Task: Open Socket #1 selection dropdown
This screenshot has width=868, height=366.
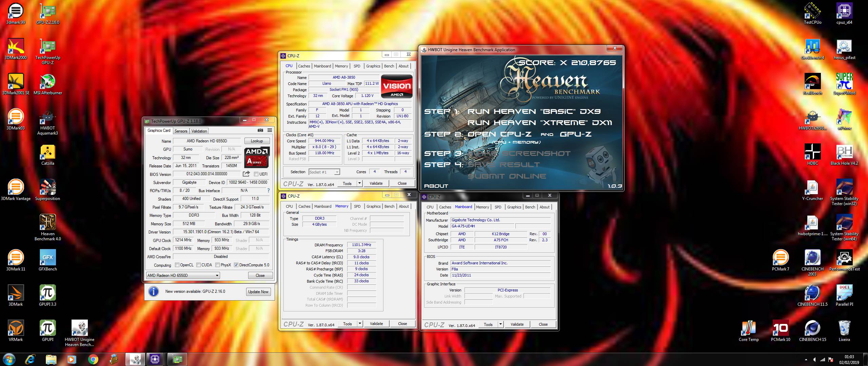Action: pos(324,172)
